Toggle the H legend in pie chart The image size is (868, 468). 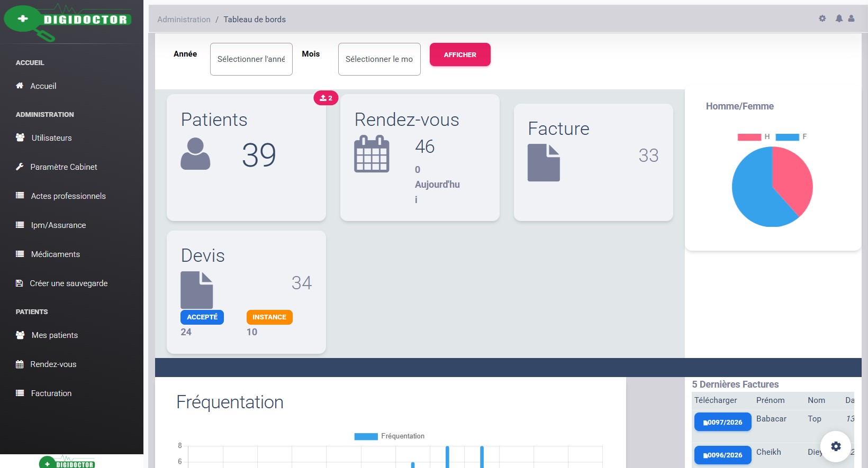[x=754, y=137]
